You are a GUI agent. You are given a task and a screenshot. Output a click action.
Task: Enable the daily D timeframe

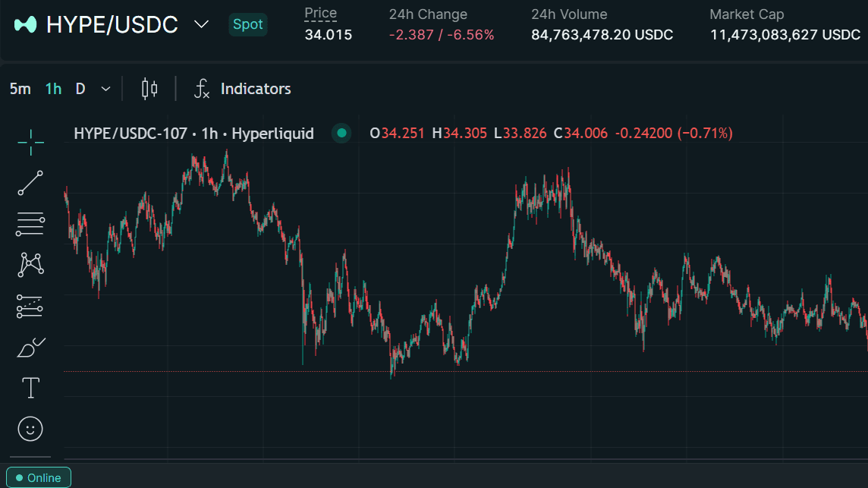pos(80,88)
